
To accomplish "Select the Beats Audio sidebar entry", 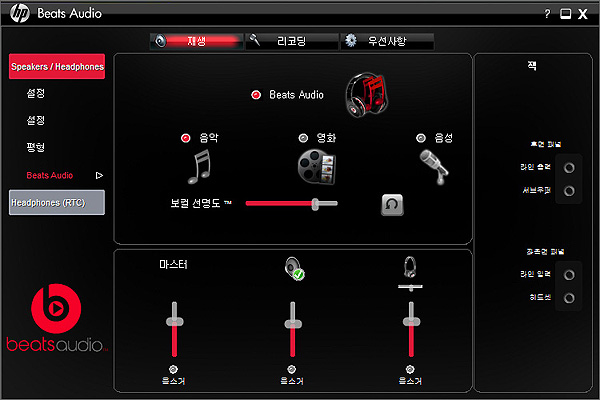I will click(x=50, y=175).
